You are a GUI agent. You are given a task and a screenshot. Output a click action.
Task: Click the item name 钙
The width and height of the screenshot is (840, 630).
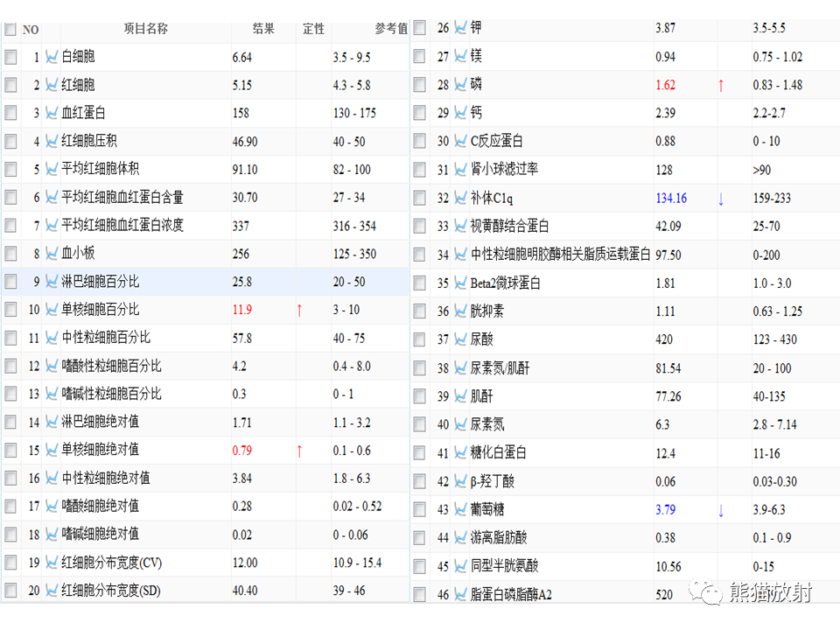tap(476, 113)
